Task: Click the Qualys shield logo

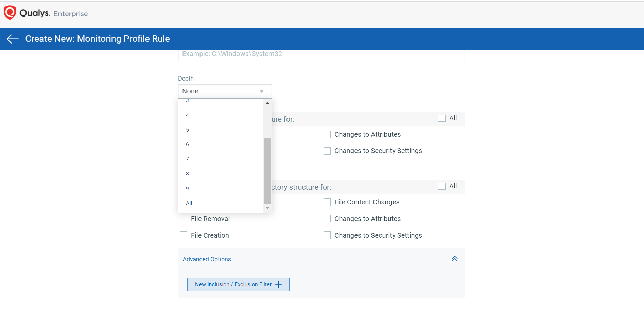Action: click(x=10, y=13)
